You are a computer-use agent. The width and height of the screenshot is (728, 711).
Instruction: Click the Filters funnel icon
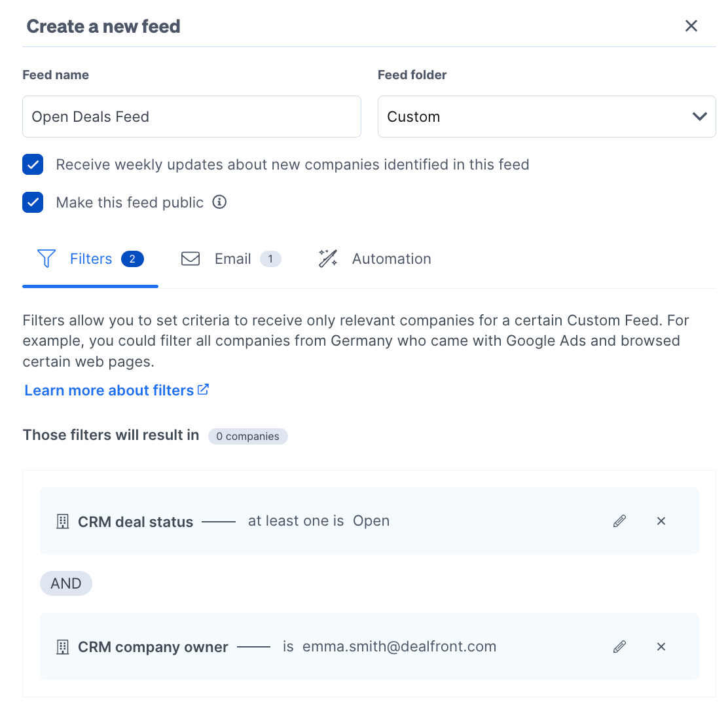46,259
